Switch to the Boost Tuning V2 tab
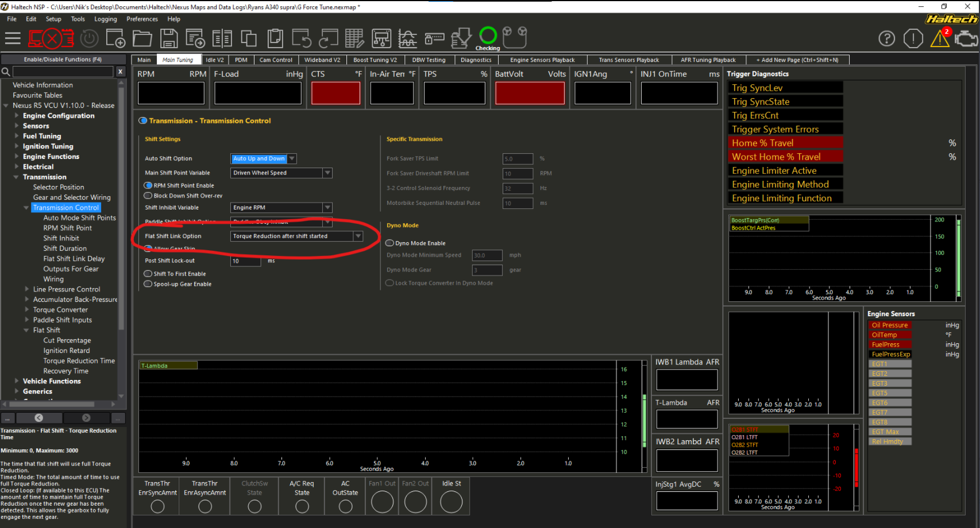980x528 pixels. 375,60
